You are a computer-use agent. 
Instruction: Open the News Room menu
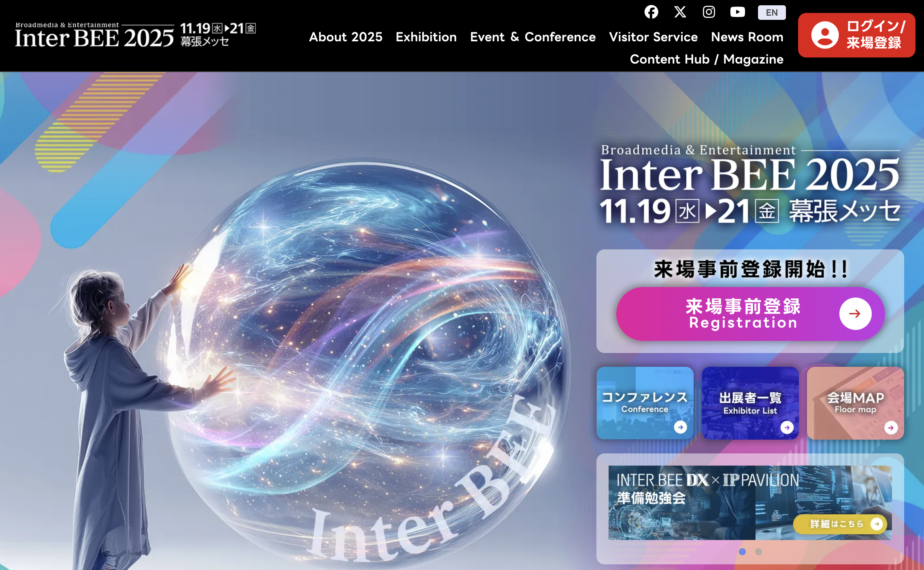[x=747, y=37]
